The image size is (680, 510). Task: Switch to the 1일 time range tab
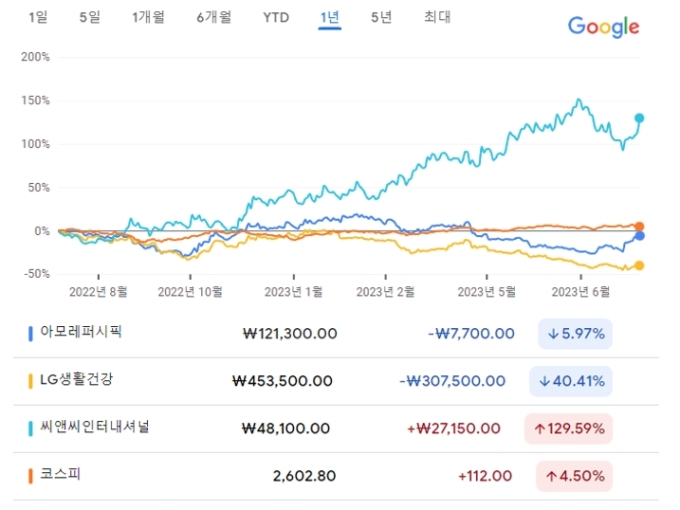(38, 17)
